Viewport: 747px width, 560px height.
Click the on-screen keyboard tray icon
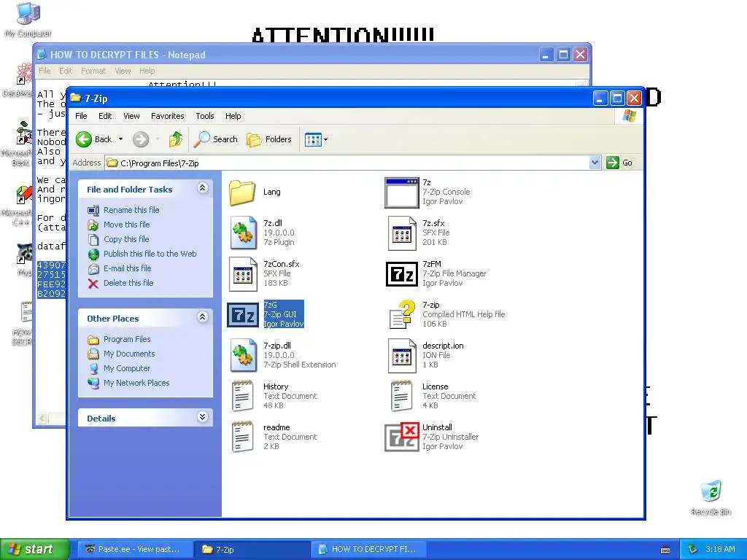coord(665,550)
